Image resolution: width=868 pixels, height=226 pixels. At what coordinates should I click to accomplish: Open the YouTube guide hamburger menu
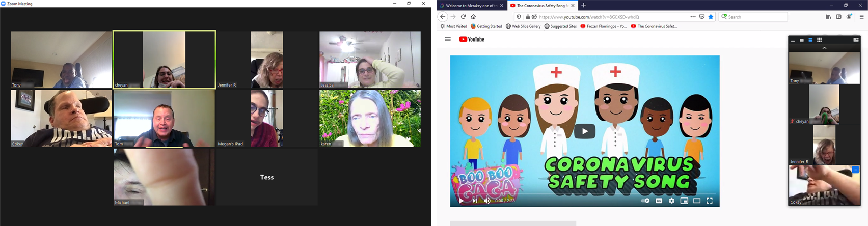[448, 39]
